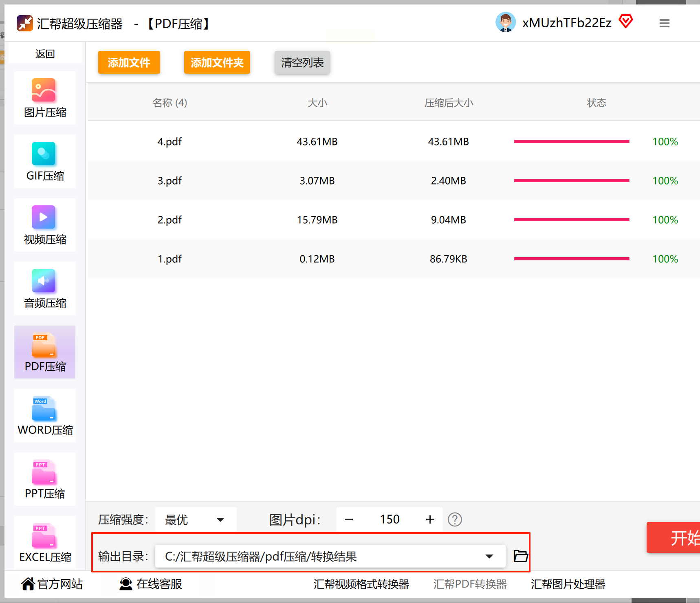The height and width of the screenshot is (603, 700).
Task: Expand the 压缩强度 dropdown showing 最优
Action: [x=196, y=519]
